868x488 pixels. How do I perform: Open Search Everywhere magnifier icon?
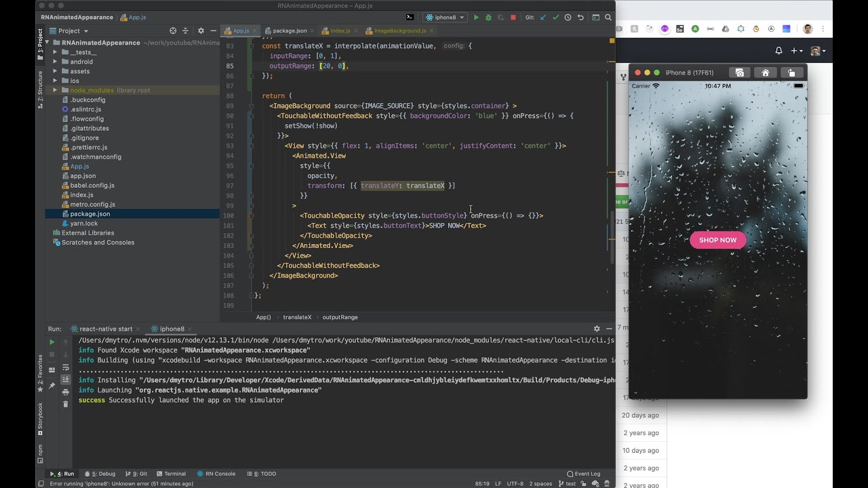pyautogui.click(x=608, y=18)
